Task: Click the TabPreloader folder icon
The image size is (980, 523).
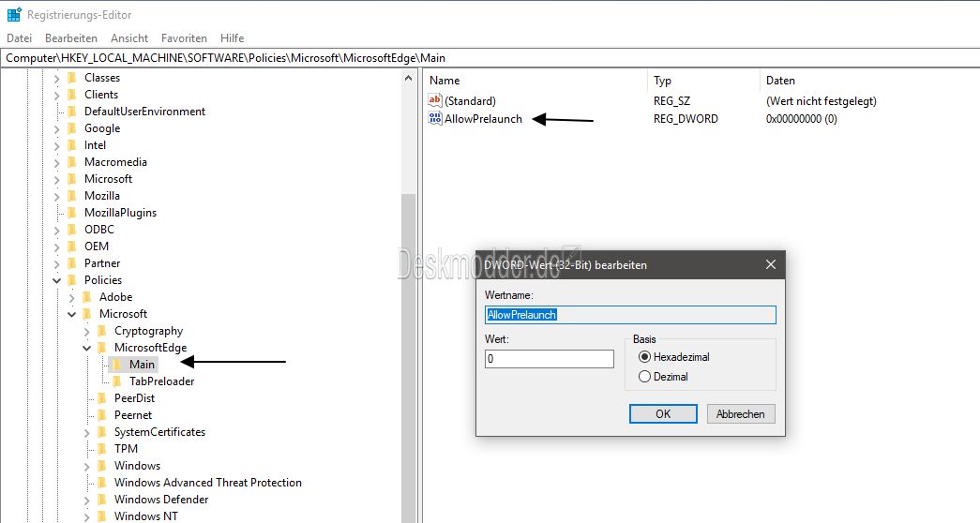Action: pos(117,381)
